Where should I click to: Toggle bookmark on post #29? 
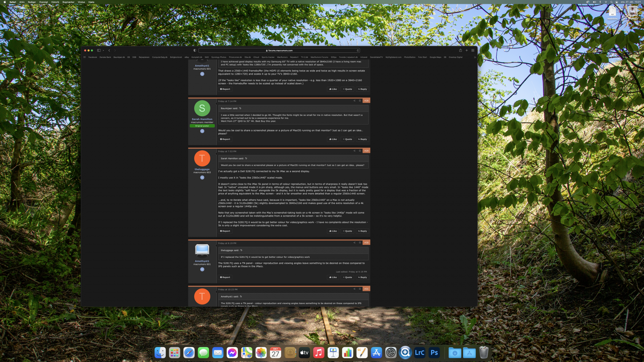click(x=360, y=151)
